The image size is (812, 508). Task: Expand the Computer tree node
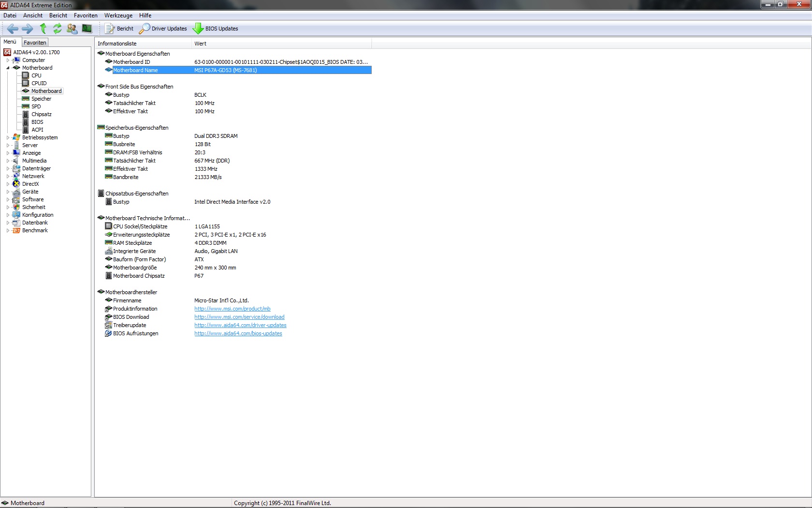click(8, 60)
